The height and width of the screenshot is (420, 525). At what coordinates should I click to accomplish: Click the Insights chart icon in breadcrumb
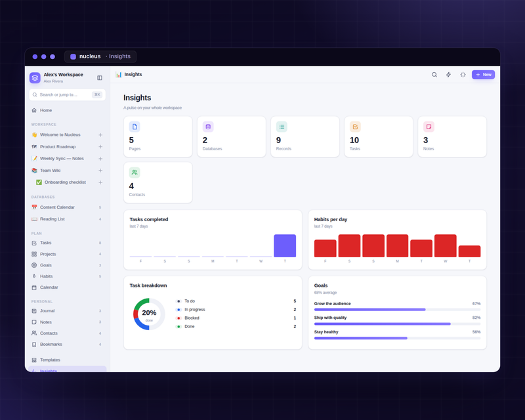[x=119, y=74]
